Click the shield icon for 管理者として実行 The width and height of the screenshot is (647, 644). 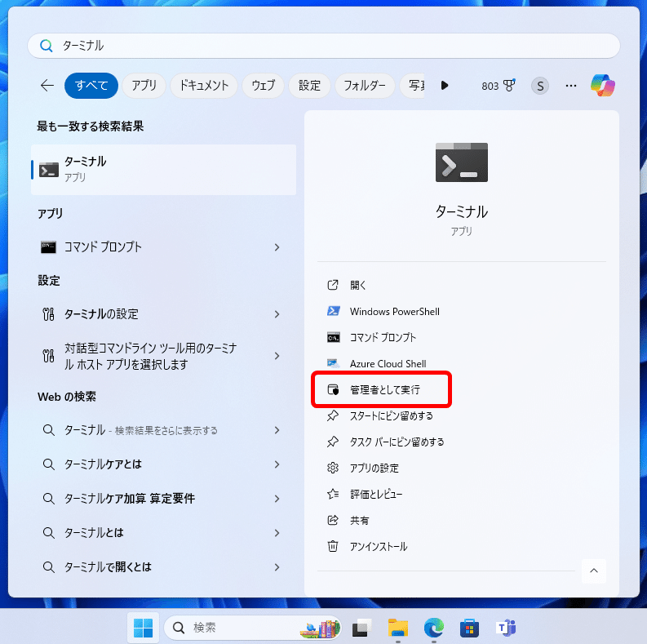pos(333,389)
